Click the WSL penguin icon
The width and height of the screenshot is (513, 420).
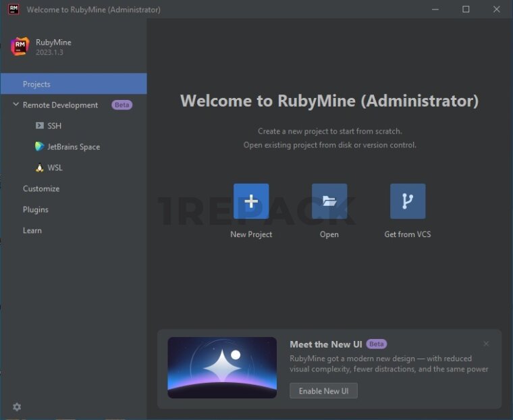point(40,167)
